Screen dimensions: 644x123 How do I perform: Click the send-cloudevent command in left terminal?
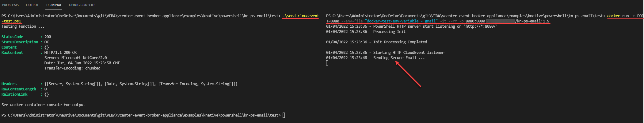click(301, 16)
